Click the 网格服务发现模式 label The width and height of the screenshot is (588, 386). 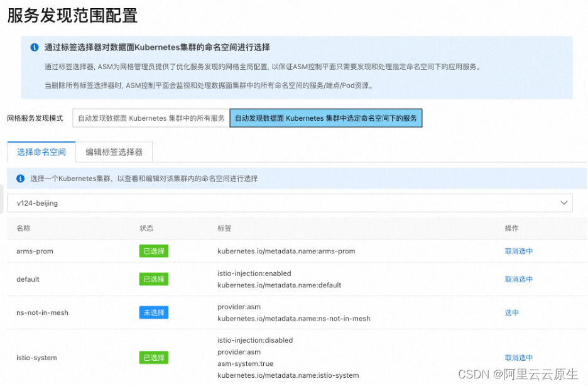point(35,119)
